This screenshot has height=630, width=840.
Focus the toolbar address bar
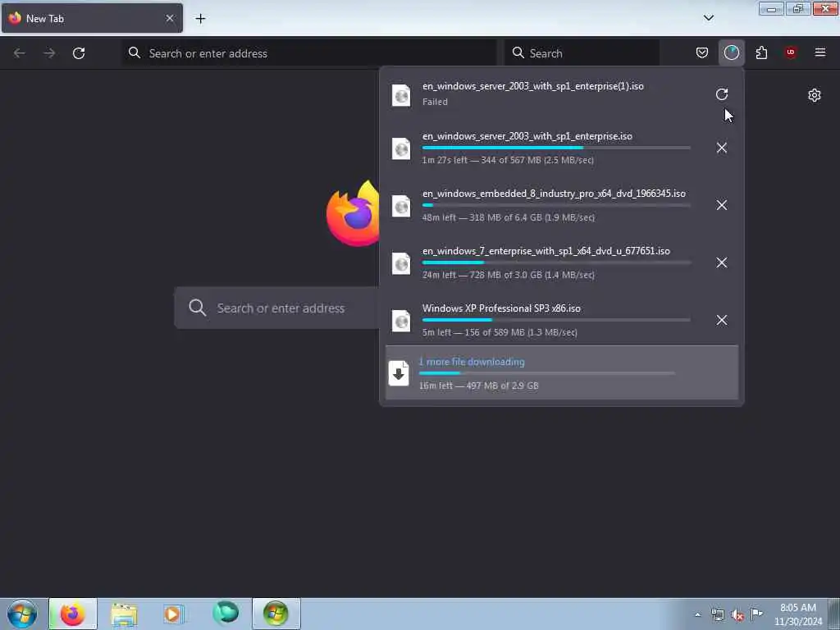(309, 53)
